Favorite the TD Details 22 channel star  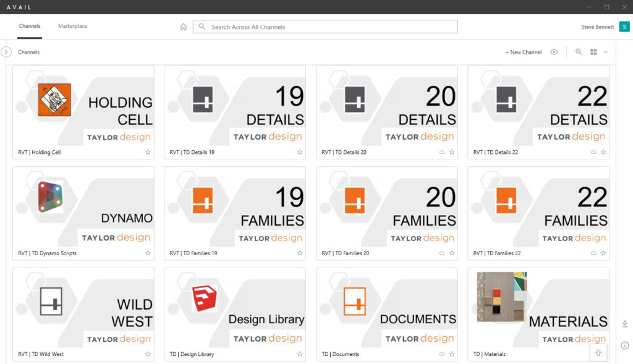coord(603,152)
